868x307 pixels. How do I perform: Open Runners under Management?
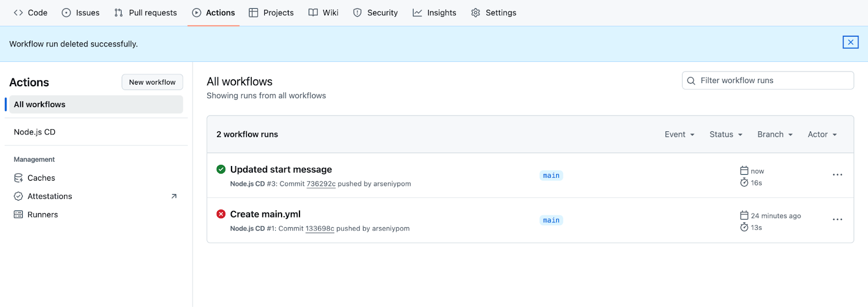coord(42,215)
